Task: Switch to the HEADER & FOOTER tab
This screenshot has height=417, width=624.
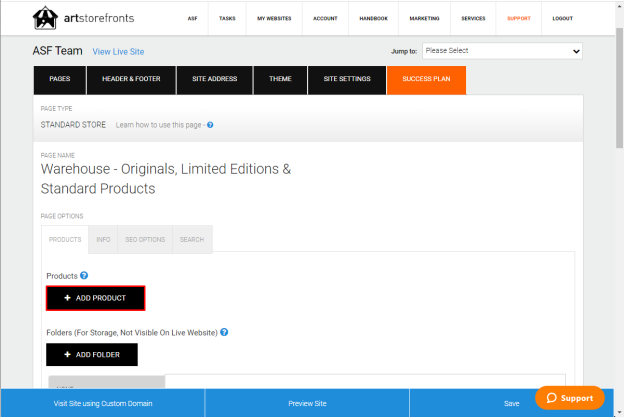Action: pos(131,80)
